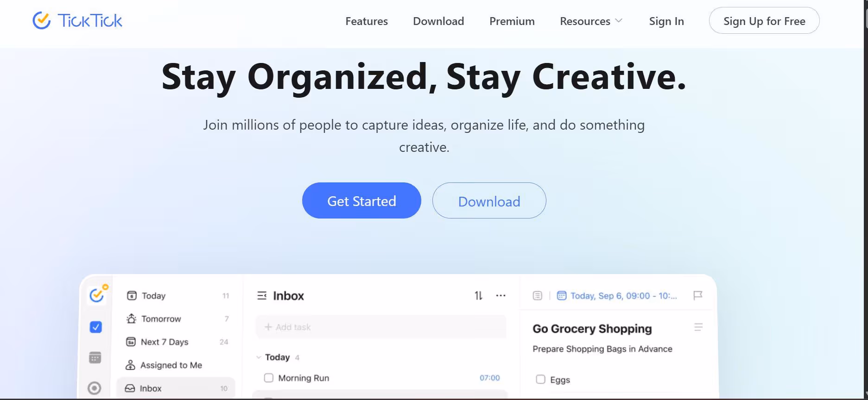868x400 pixels.
Task: Click Sign Up for Free button
Action: 764,21
